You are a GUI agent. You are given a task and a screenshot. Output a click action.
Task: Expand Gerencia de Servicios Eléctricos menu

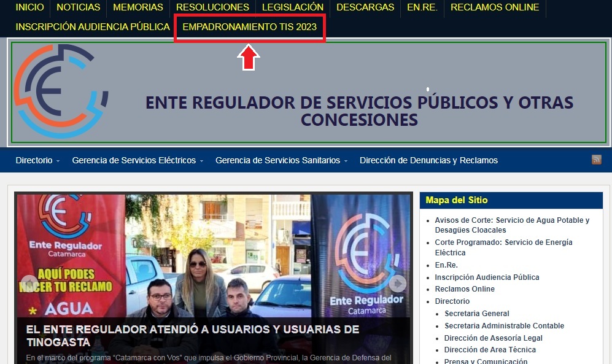pyautogui.click(x=138, y=160)
